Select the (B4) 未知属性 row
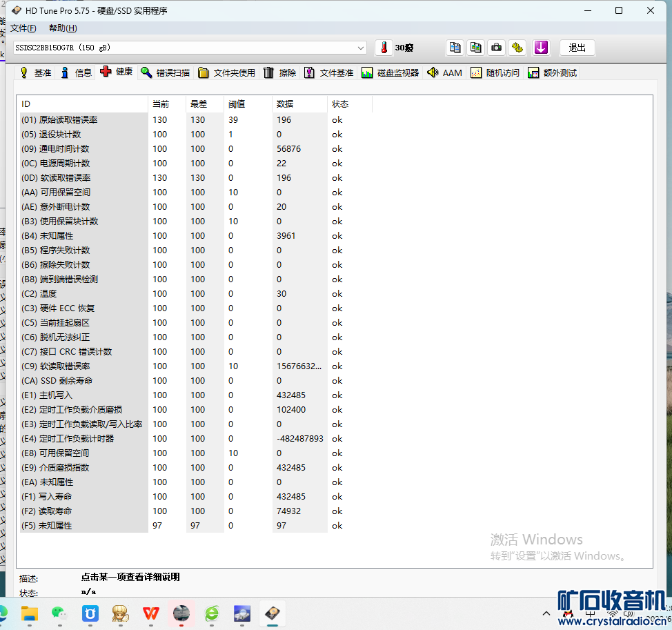Image resolution: width=672 pixels, height=630 pixels. [196, 236]
